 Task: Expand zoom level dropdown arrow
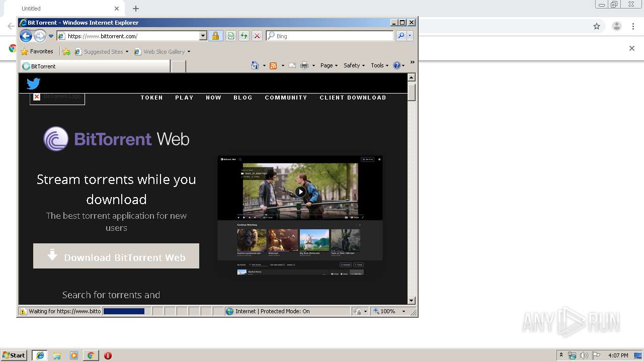(404, 312)
